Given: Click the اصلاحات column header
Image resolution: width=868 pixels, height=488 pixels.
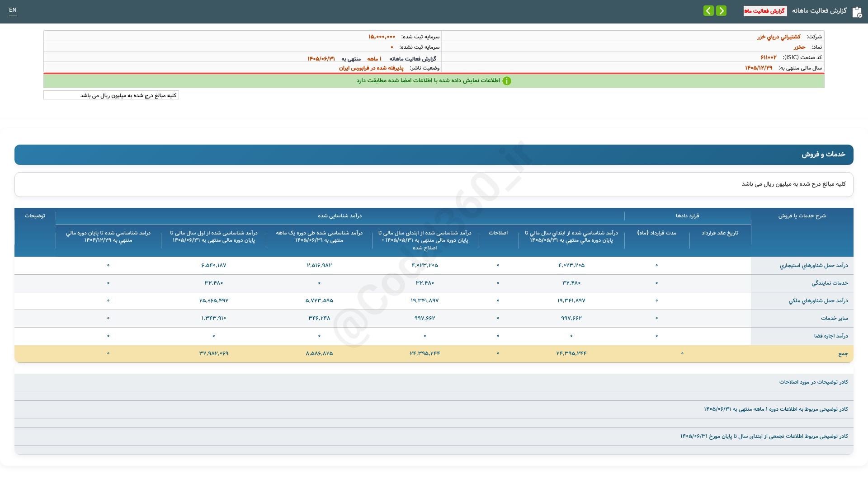Looking at the screenshot, I should 498,233.
